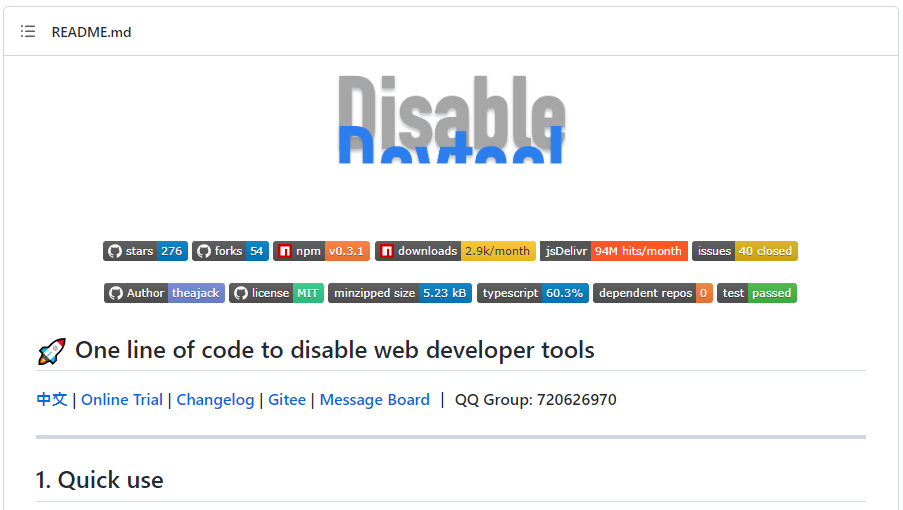Image resolution: width=903 pixels, height=510 pixels.
Task: Open the Changelog link
Action: (x=215, y=399)
